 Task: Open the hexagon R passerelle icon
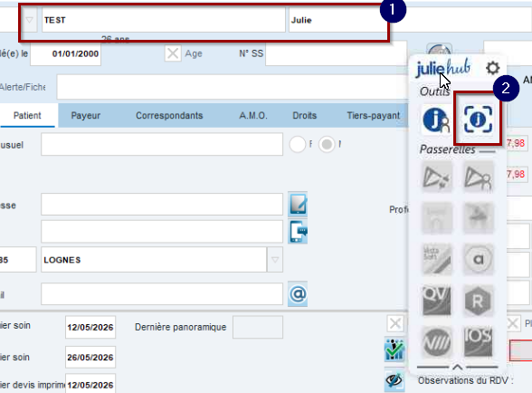pos(478,301)
